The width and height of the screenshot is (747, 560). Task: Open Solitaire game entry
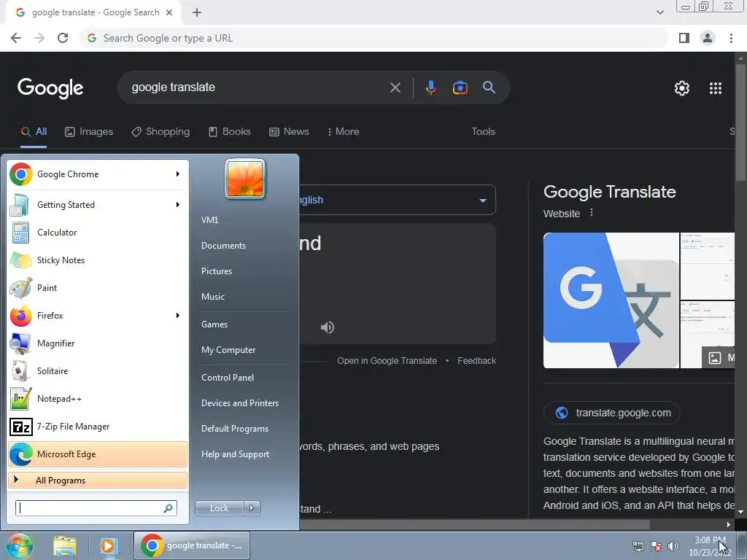[x=97, y=370]
